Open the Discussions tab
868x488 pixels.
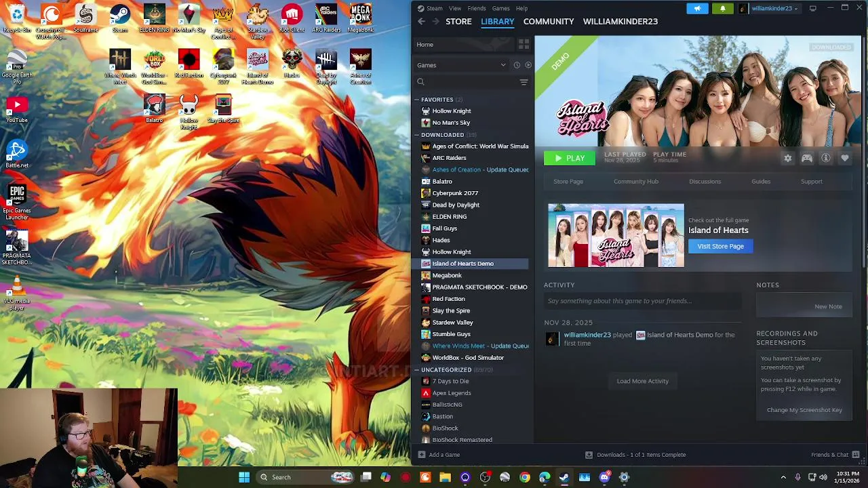tap(705, 182)
